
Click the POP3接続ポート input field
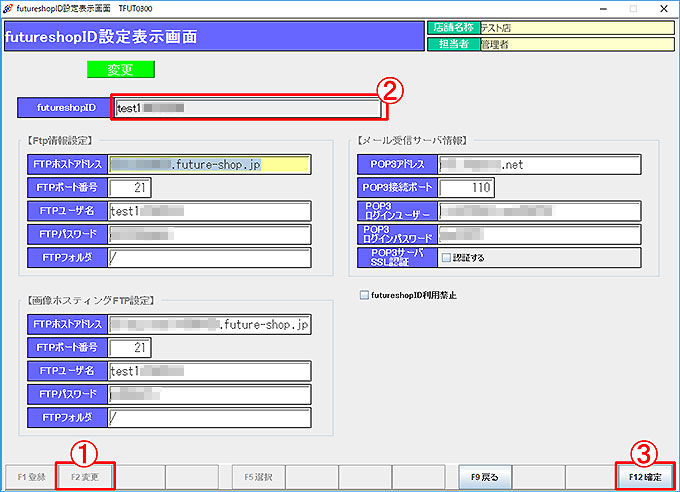pos(466,188)
